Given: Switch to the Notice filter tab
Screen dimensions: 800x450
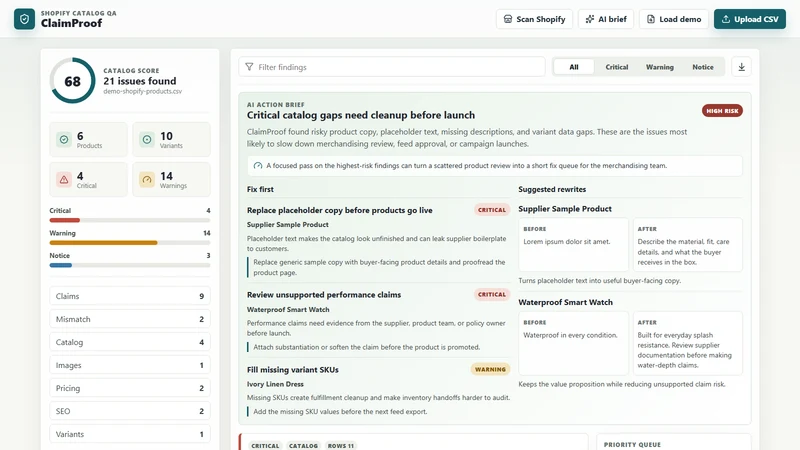Looking at the screenshot, I should click(703, 67).
